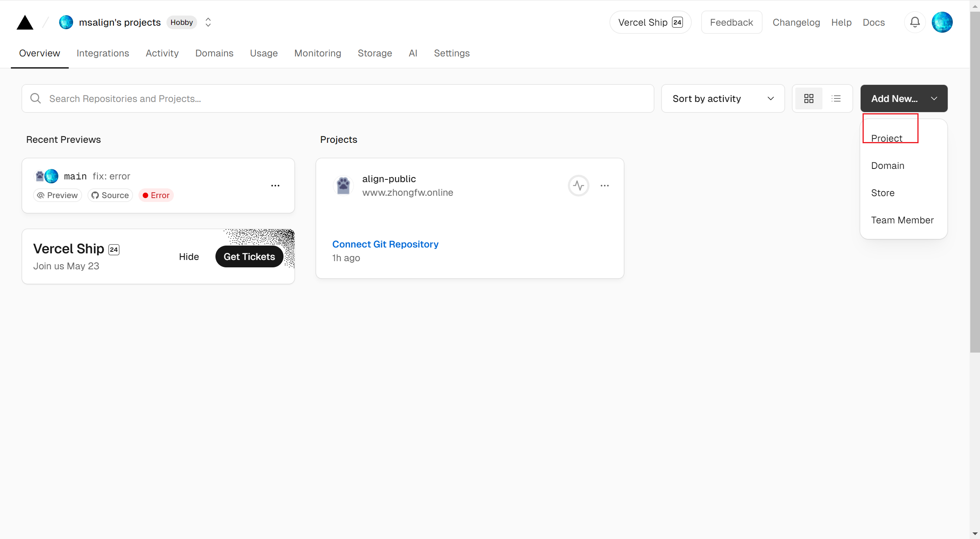Open the Domains tab

214,53
